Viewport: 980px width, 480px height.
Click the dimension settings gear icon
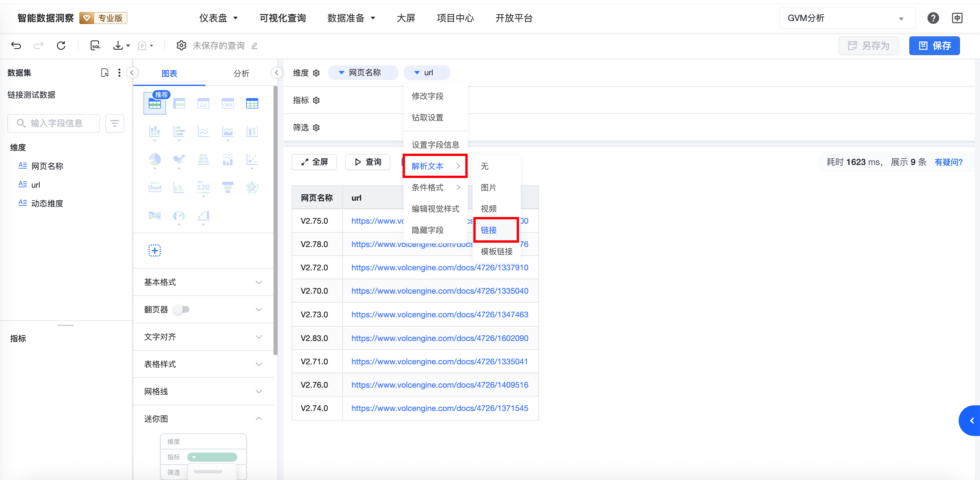pyautogui.click(x=316, y=73)
